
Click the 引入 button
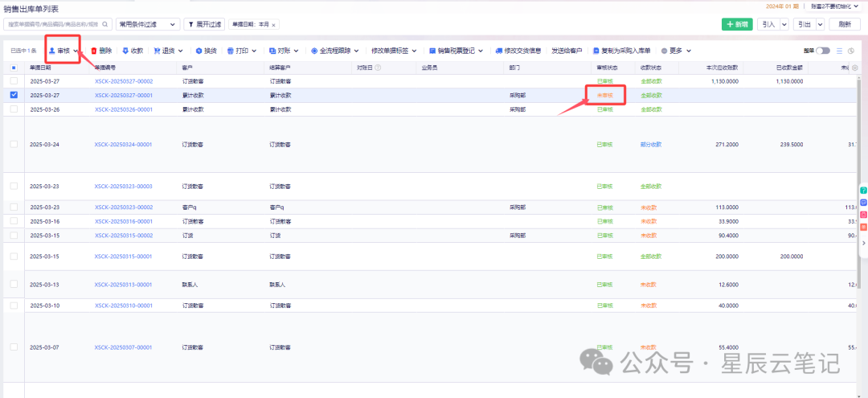point(768,24)
